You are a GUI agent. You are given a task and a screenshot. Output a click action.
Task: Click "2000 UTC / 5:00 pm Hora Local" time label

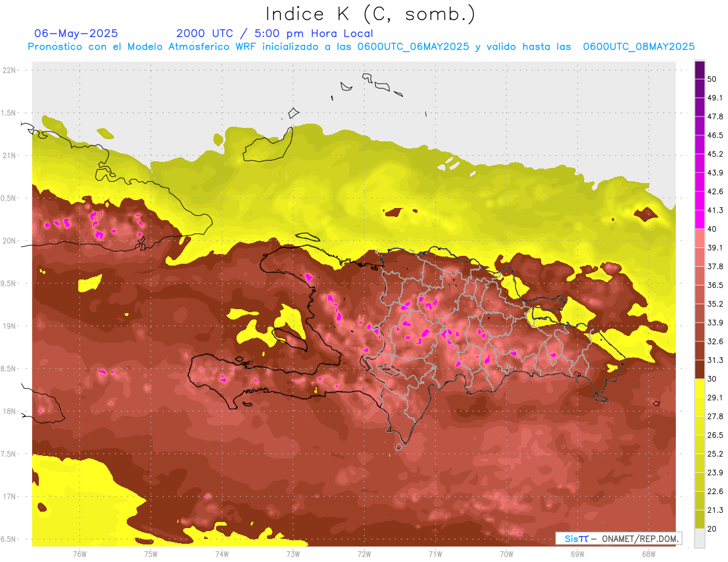274,33
